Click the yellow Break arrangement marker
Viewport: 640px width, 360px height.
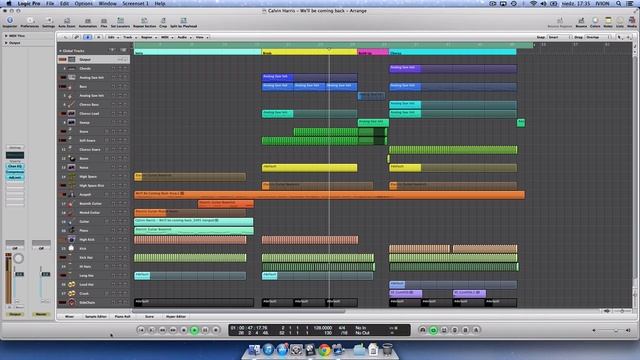click(309, 52)
